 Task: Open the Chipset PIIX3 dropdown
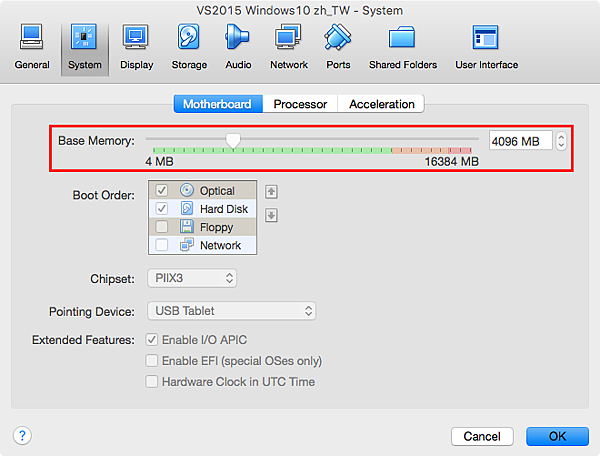[x=192, y=278]
